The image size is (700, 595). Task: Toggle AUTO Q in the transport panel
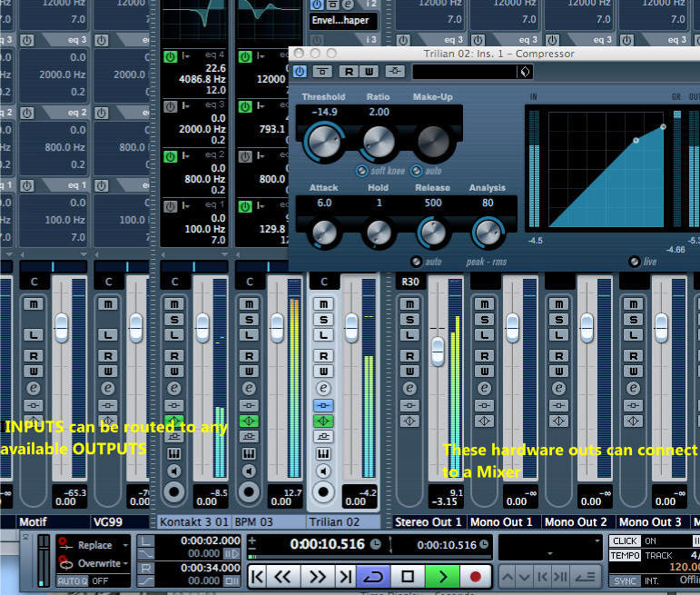(x=73, y=581)
